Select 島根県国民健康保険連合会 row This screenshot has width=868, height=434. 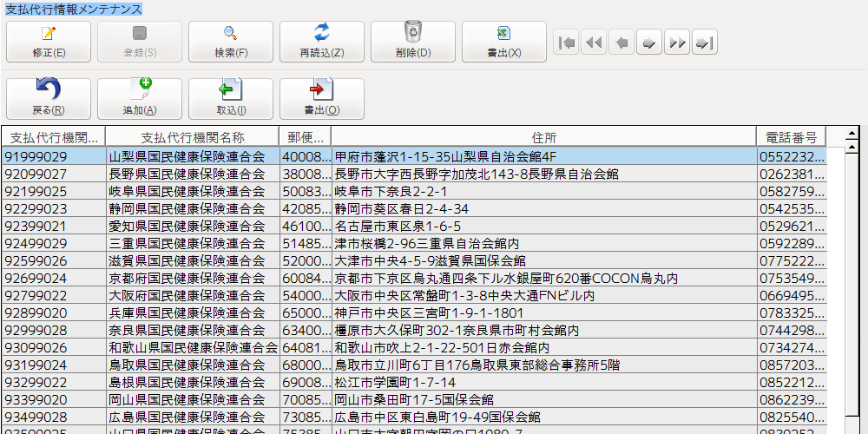(x=414, y=382)
